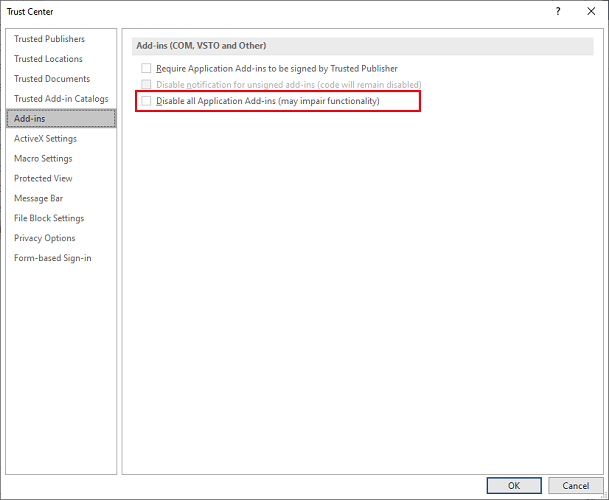
Task: Close the Trust Center window
Action: (591, 11)
